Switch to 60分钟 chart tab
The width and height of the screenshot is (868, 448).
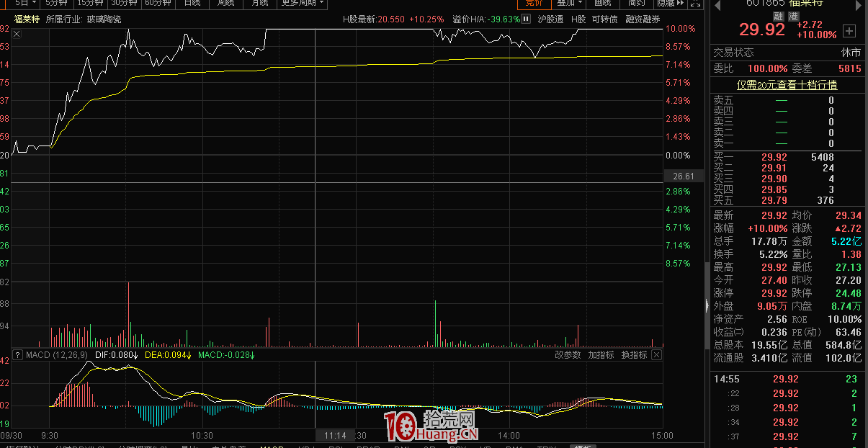pos(158,3)
